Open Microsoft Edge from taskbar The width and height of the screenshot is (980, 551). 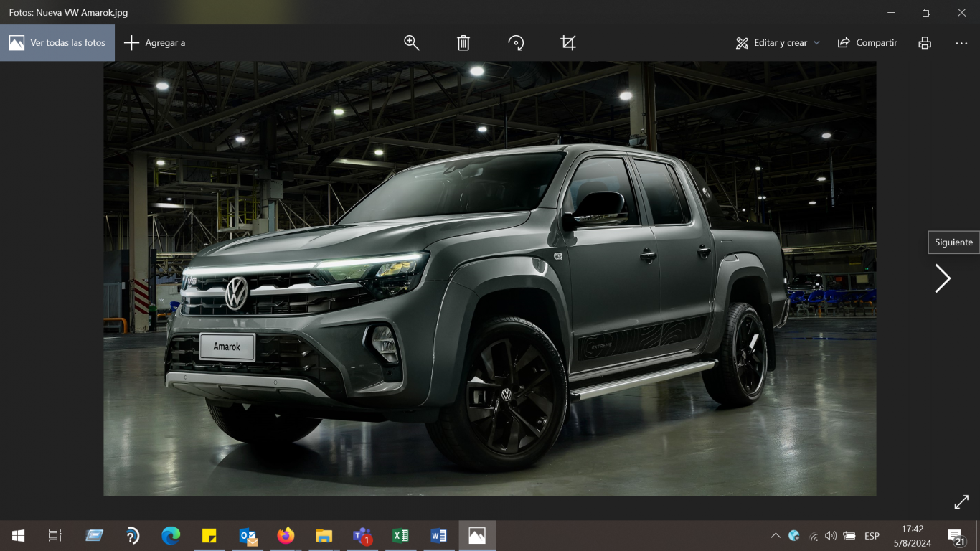(x=171, y=536)
